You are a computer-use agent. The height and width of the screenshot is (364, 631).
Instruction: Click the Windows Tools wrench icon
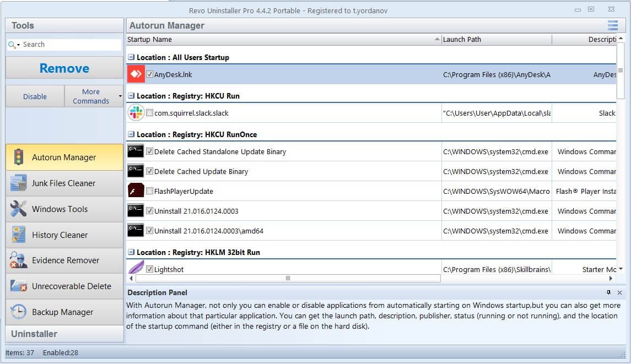(19, 209)
